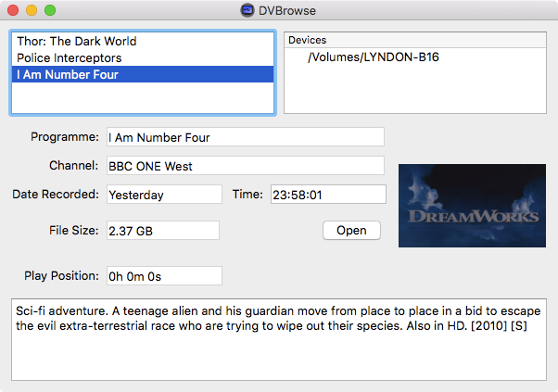Click the Programme text field

[246, 137]
